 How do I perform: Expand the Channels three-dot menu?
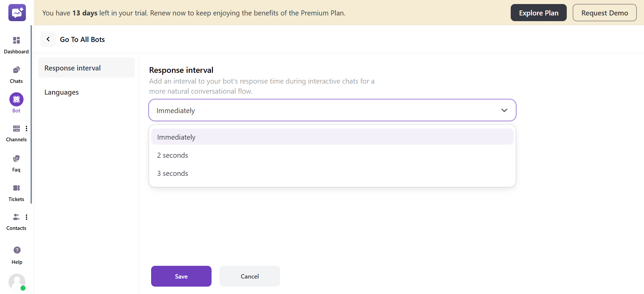(x=27, y=129)
